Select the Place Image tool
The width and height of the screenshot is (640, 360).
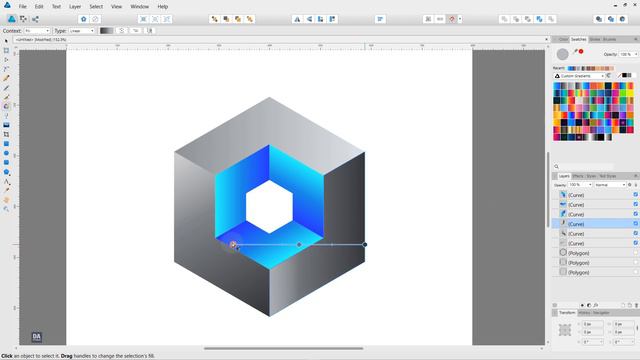click(x=6, y=125)
